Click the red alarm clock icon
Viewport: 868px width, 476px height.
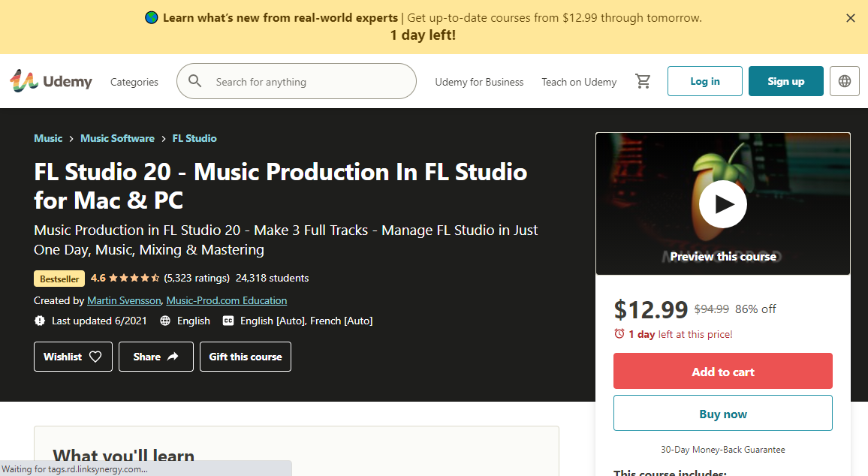619,333
